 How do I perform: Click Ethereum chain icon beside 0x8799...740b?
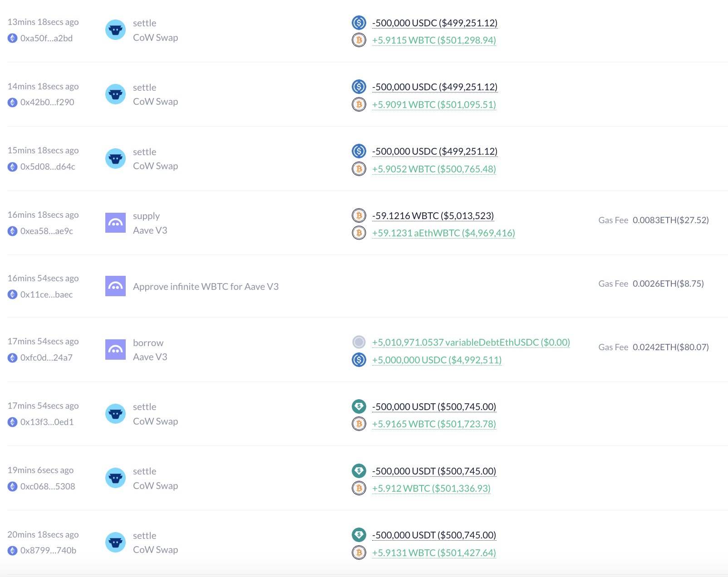pyautogui.click(x=13, y=550)
